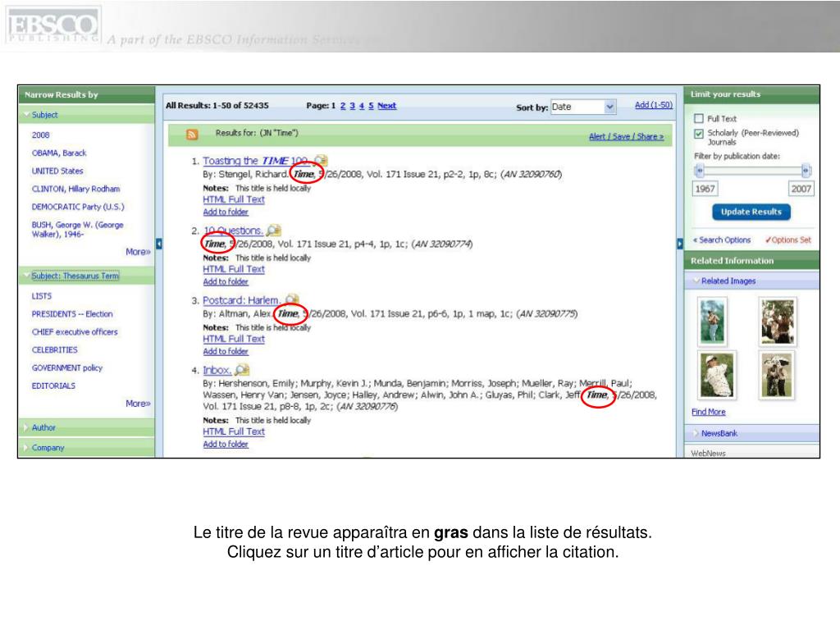The width and height of the screenshot is (840, 630).
Task: Expand the NewsBank section
Action: (719, 433)
